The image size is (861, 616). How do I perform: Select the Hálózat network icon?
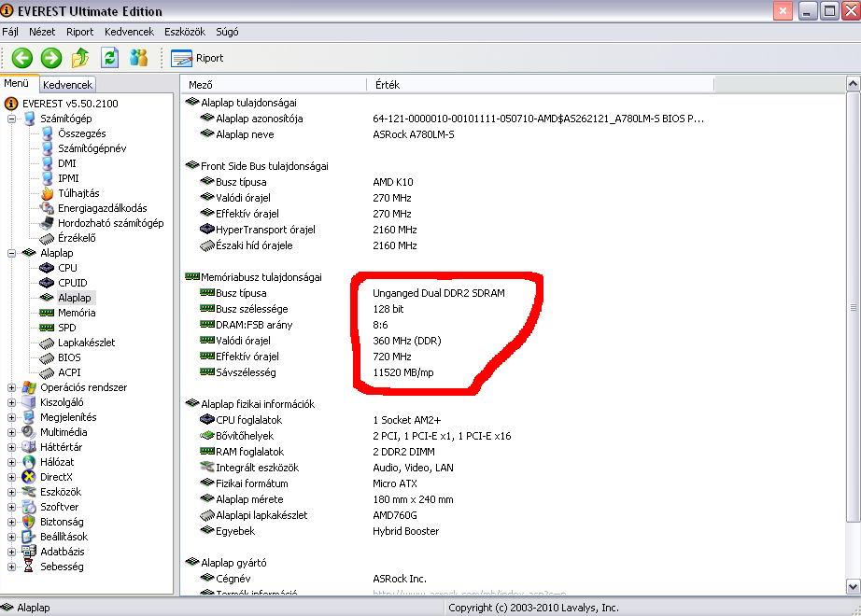(29, 462)
